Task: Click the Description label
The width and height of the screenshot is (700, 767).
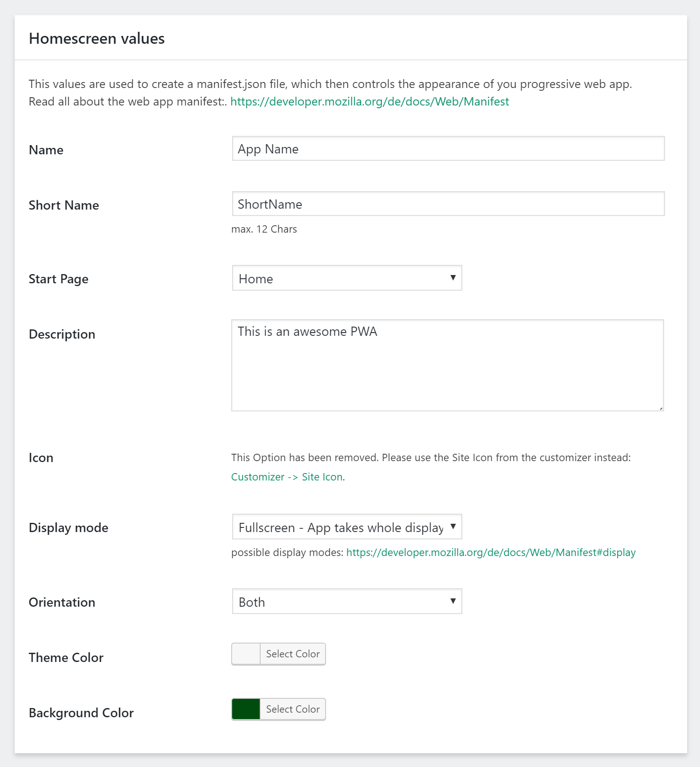Action: coord(62,334)
